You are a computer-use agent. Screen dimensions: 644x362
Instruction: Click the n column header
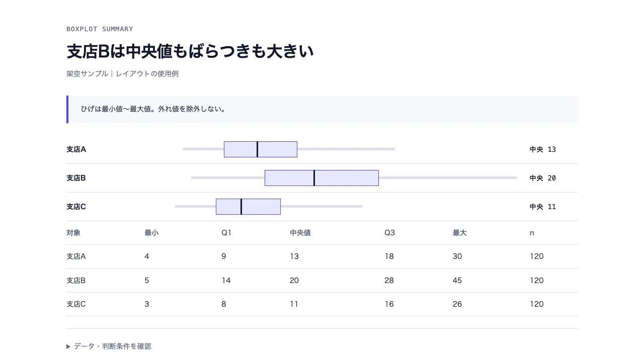coord(532,233)
